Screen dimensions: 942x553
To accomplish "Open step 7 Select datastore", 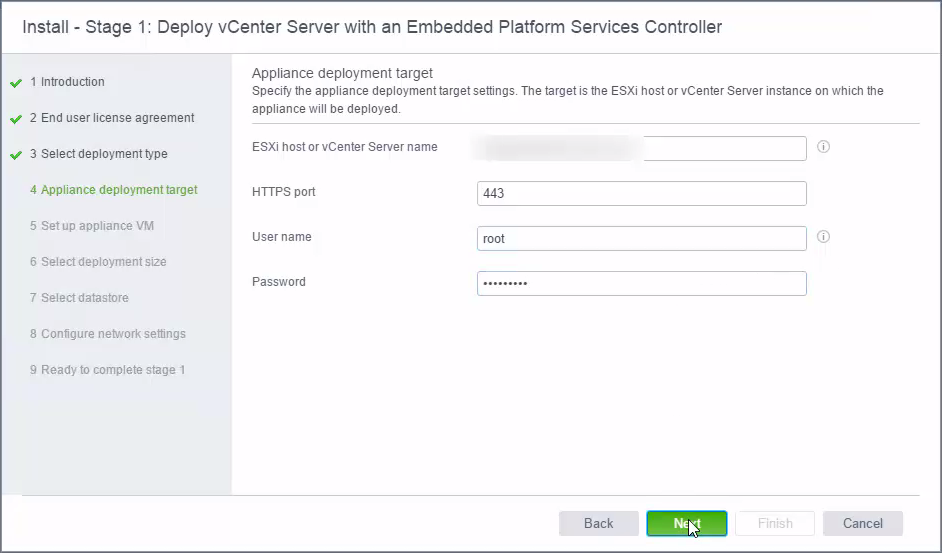I will (x=79, y=298).
